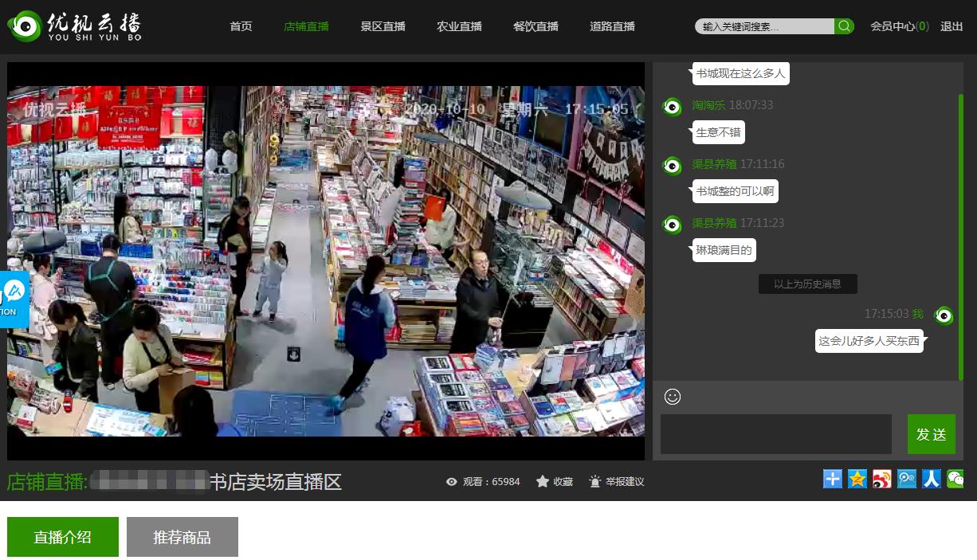Share stream to Sina Weibo
This screenshot has height=560, width=977.
click(882, 479)
